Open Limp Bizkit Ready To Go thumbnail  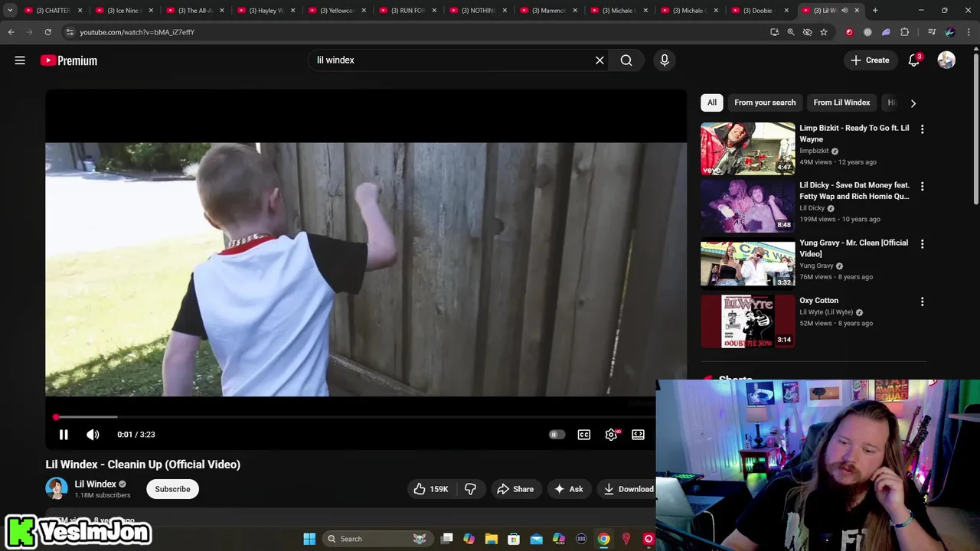748,149
